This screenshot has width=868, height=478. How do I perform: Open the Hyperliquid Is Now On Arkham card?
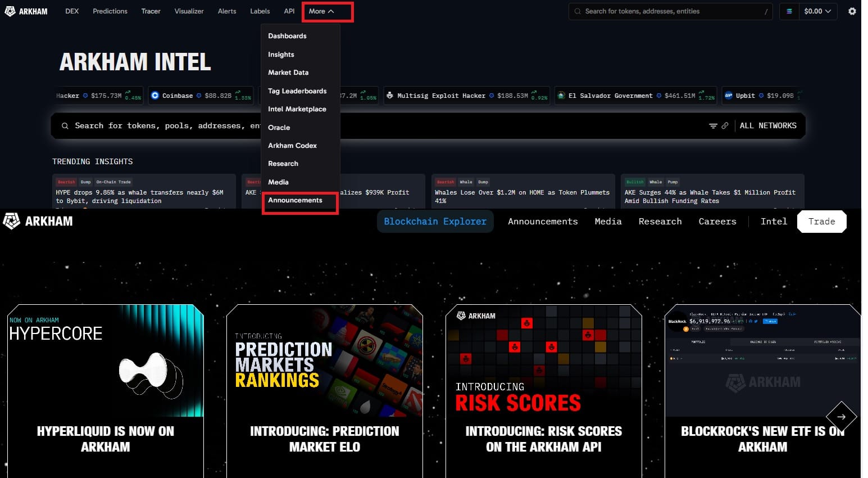[x=106, y=391]
